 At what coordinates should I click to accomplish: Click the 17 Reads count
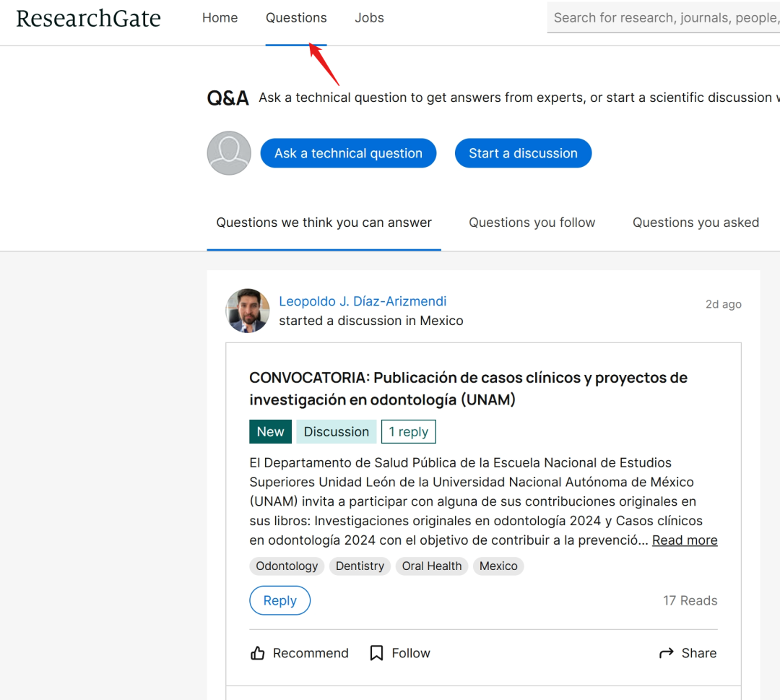[x=690, y=600]
